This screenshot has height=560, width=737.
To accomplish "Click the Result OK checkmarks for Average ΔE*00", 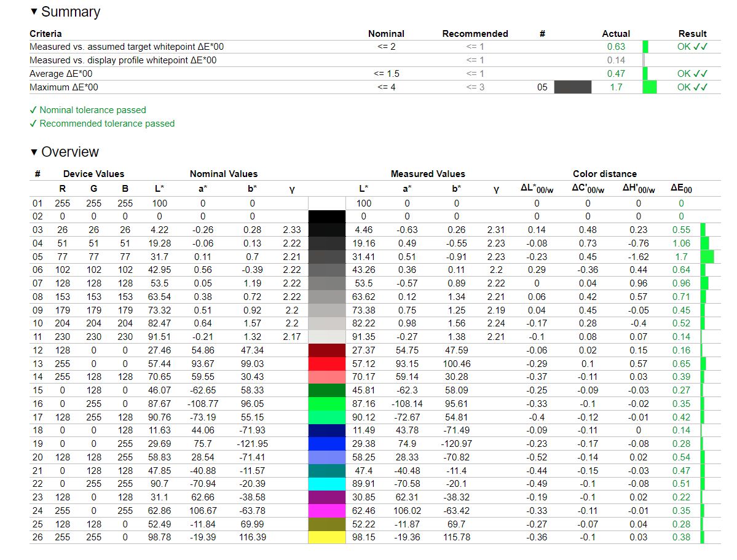I will coord(692,74).
